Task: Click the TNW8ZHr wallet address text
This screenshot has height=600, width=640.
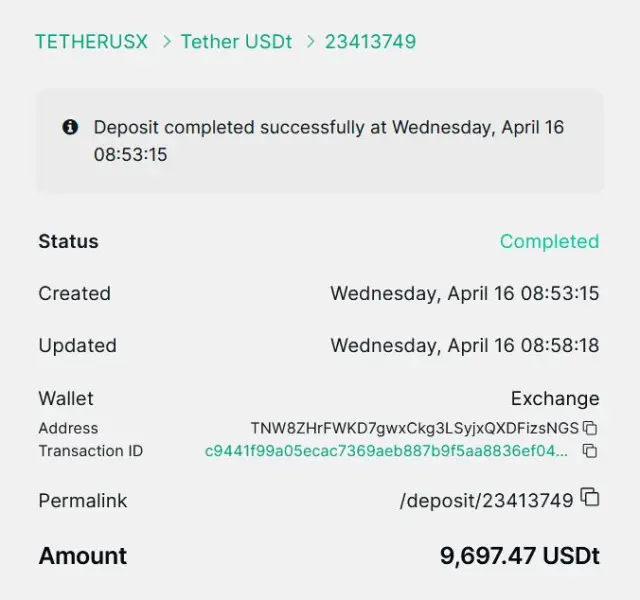Action: point(414,428)
